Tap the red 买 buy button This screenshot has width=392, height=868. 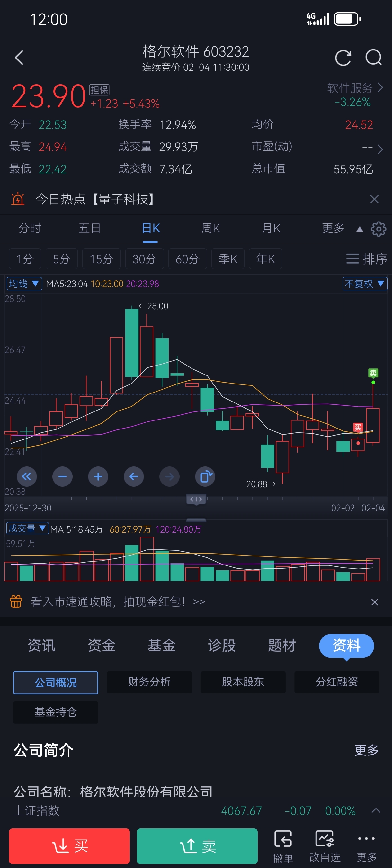click(69, 846)
